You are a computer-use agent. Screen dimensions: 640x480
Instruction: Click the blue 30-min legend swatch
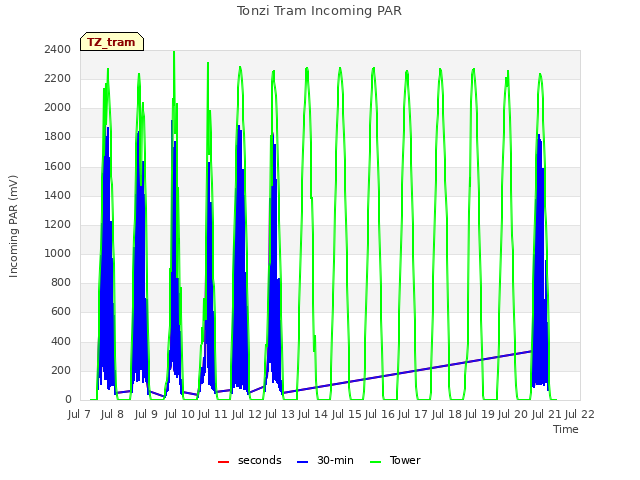pos(302,462)
